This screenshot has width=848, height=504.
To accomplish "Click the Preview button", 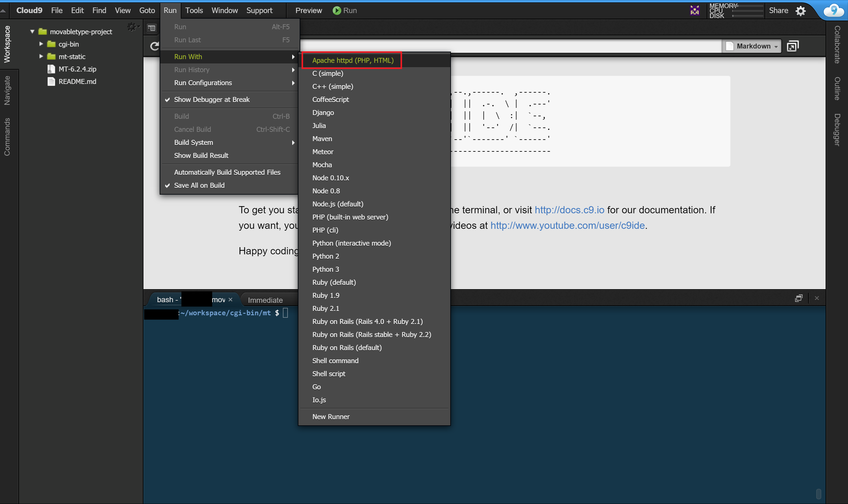I will (x=308, y=11).
